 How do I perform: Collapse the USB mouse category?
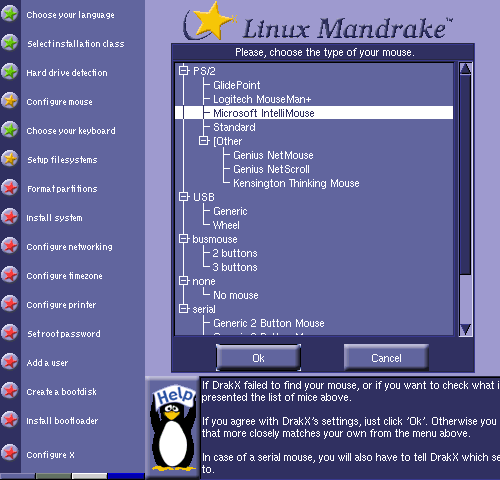[183, 196]
